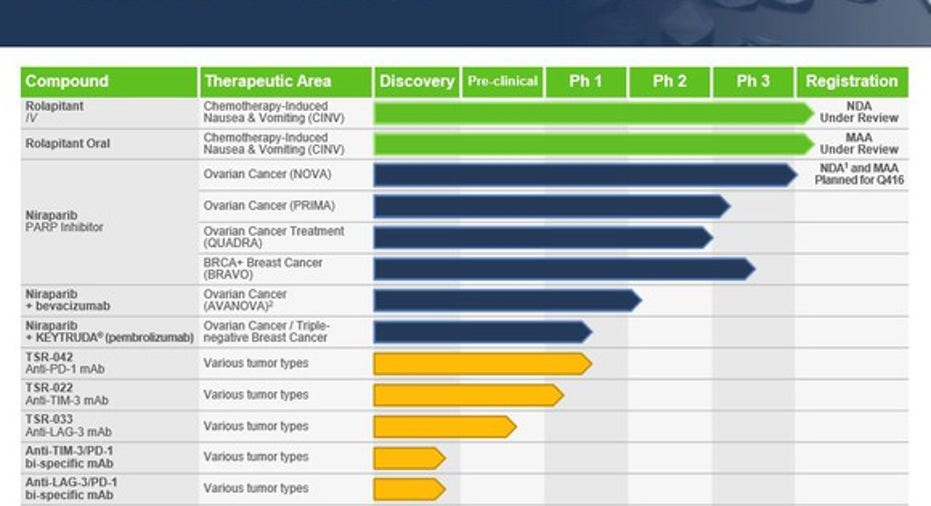Screen dimensions: 931x506
Task: Click the green Rolapitant Oral progress bar
Action: click(x=594, y=144)
